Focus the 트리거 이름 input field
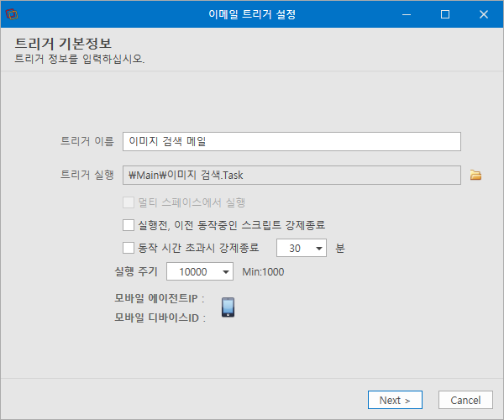The image size is (504, 420). pyautogui.click(x=291, y=141)
